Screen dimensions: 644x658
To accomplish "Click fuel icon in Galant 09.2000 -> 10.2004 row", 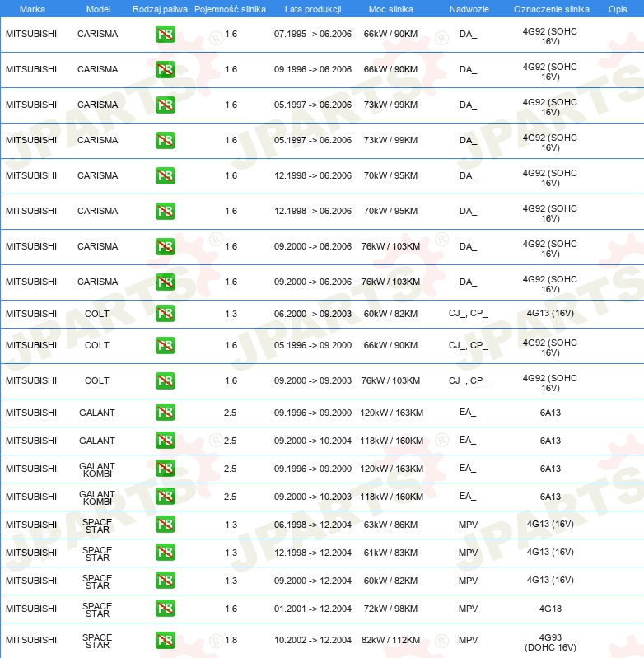I will click(166, 441).
